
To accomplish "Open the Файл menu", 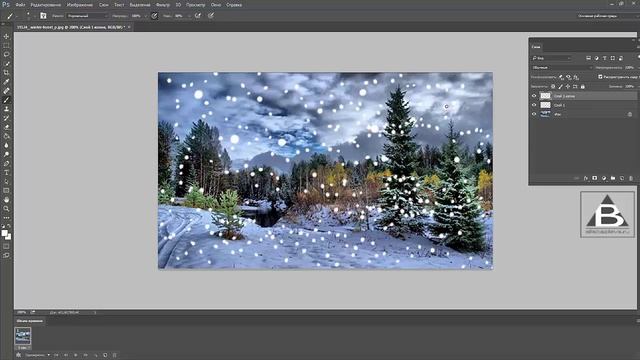I will [20, 5].
